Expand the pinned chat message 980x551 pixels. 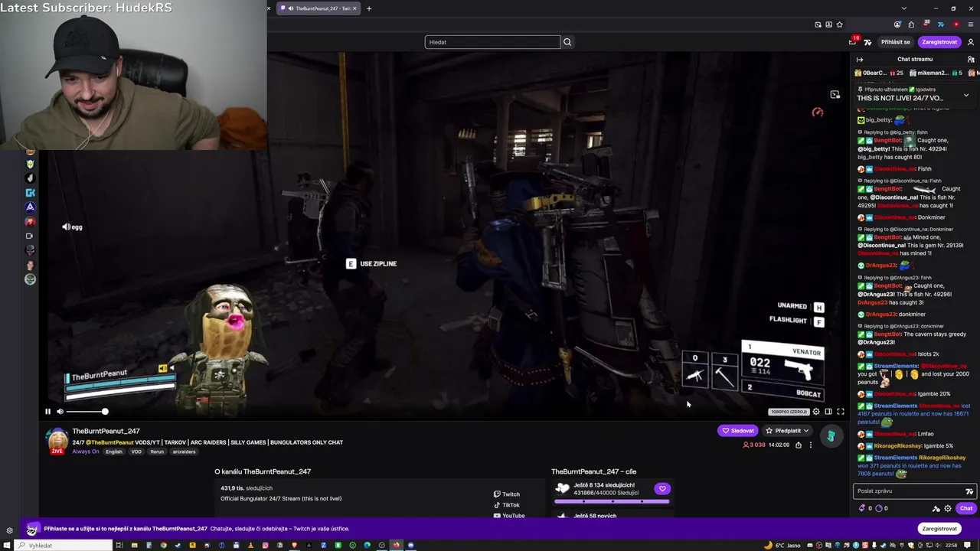pos(966,95)
